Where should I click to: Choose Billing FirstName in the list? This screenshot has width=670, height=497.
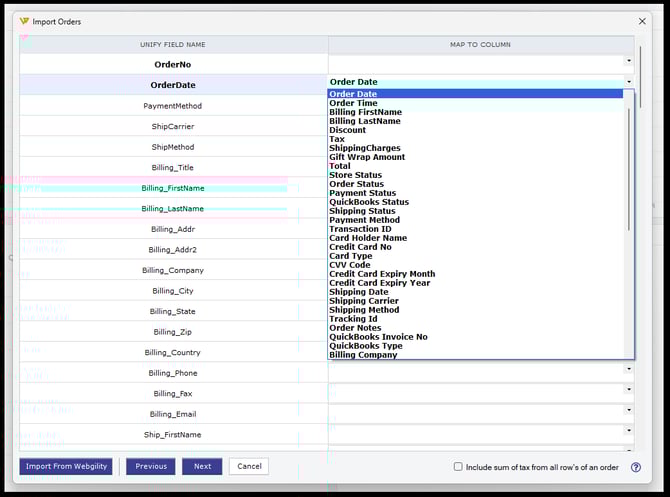[x=365, y=112]
